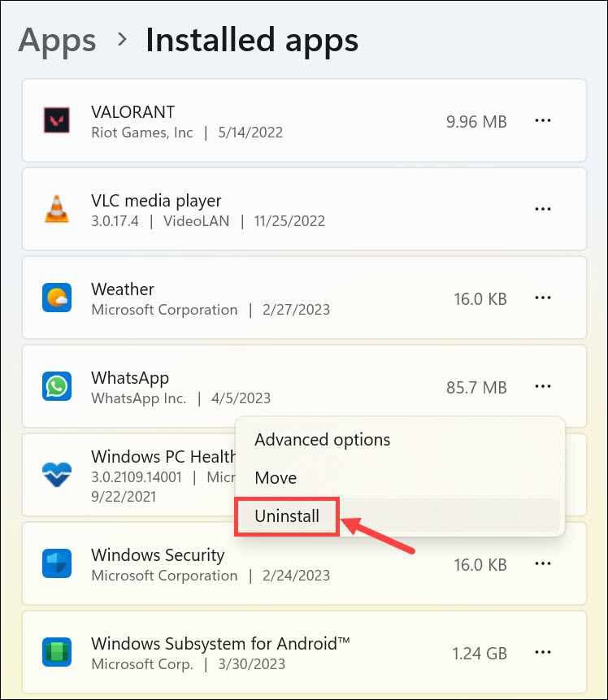Click the Windows PC Health app name
608x700 pixels.
click(x=163, y=457)
